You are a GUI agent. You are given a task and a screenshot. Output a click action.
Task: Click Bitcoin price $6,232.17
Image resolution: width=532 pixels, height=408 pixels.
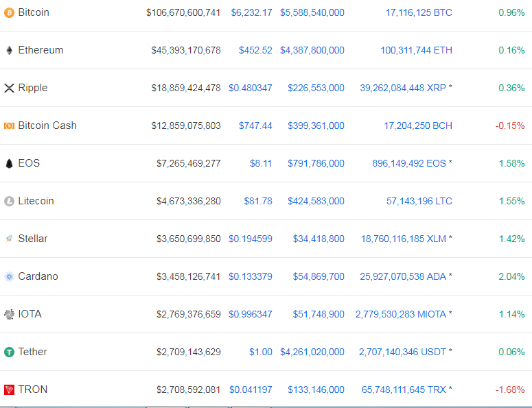point(251,13)
